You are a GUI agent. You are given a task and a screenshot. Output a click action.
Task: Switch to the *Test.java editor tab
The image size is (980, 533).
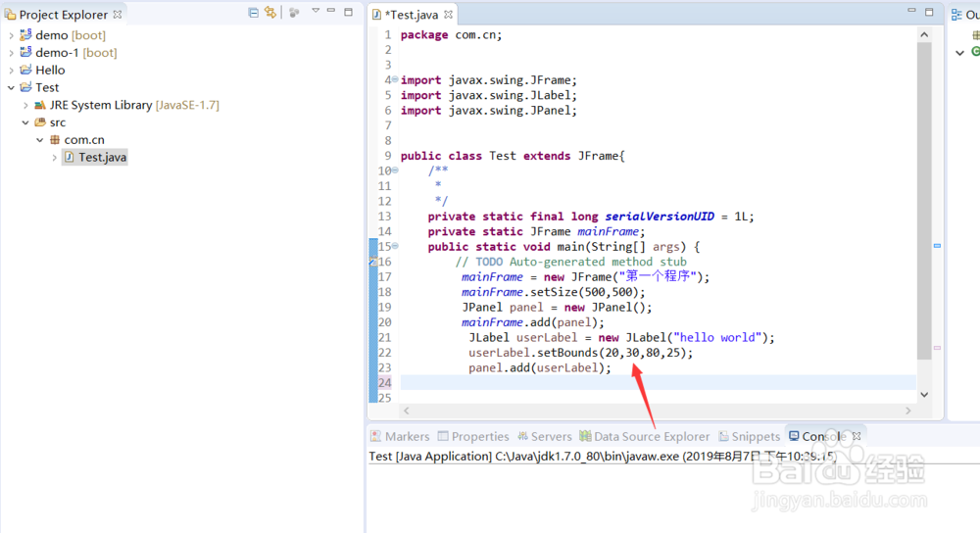pos(411,15)
